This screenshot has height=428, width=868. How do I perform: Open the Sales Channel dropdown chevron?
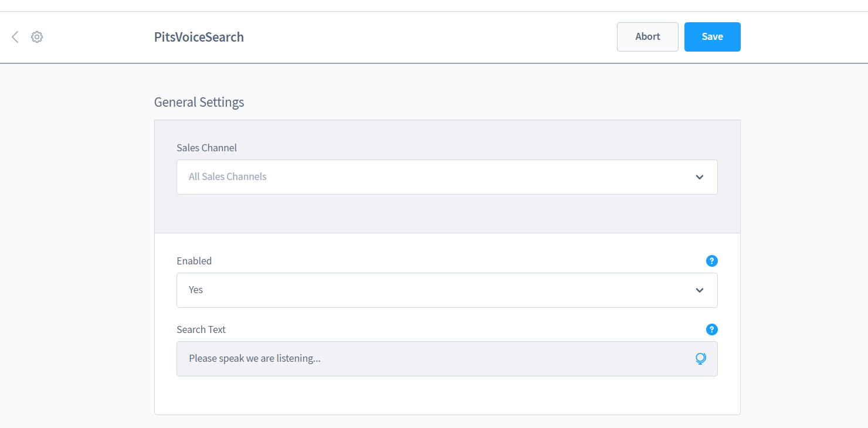[x=699, y=176]
